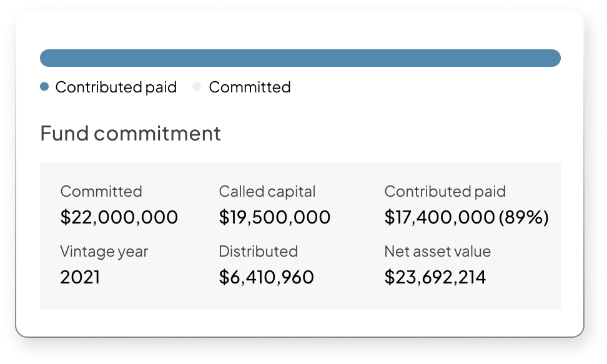
Task: Select the $22,000,000 committed amount
Action: pyautogui.click(x=119, y=217)
